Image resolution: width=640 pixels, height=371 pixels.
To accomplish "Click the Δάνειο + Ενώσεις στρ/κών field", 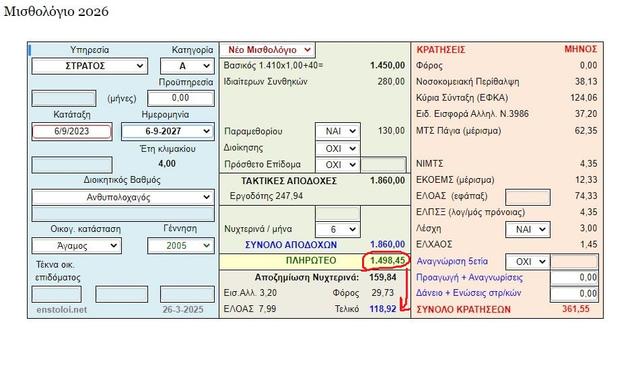I will pos(574,294).
